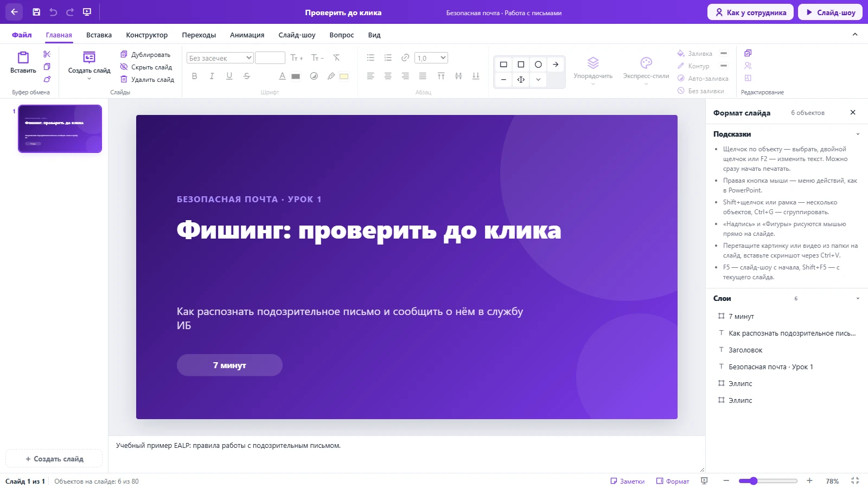The image size is (868, 488).
Task: Clear text formatting icon
Action: click(x=336, y=57)
